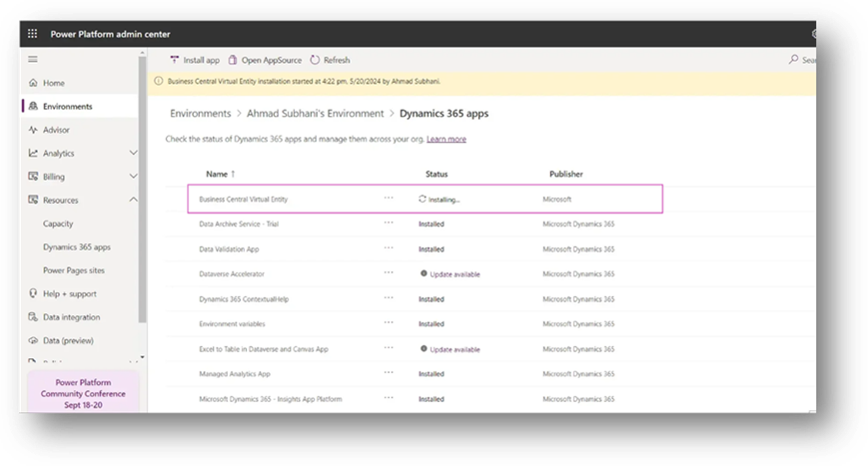The image size is (868, 466).
Task: Collapse the navigation hamburger menu
Action: 33,59
